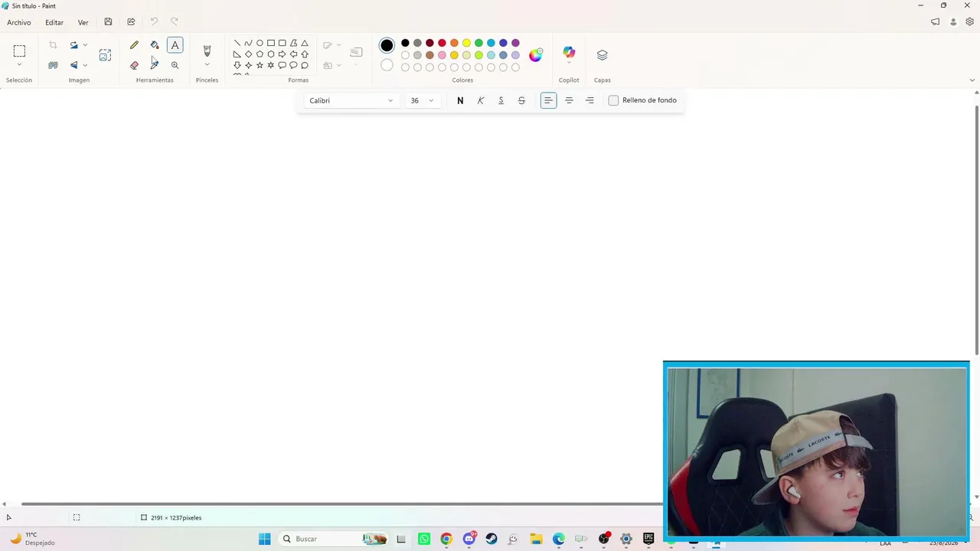Pick the green color swatch
This screenshot has height=551, width=980.
(479, 43)
